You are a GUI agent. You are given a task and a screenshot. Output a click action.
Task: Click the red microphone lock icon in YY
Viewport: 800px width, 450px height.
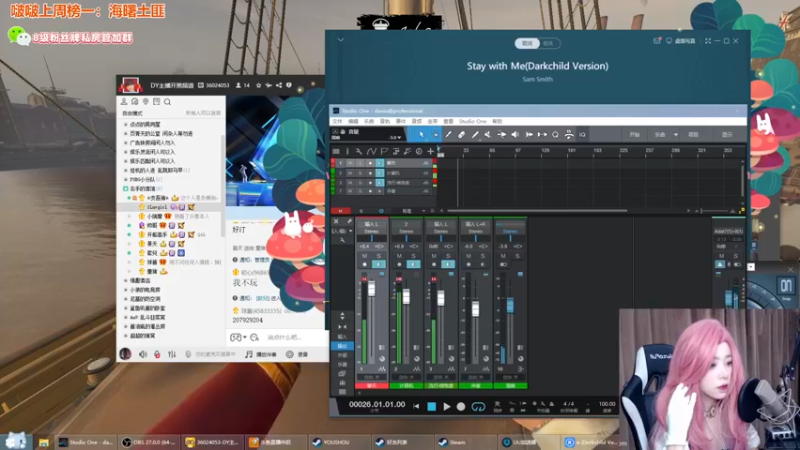(157, 354)
